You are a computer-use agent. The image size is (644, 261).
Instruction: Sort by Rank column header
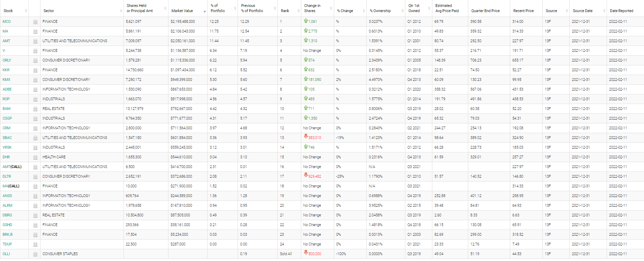pos(285,11)
